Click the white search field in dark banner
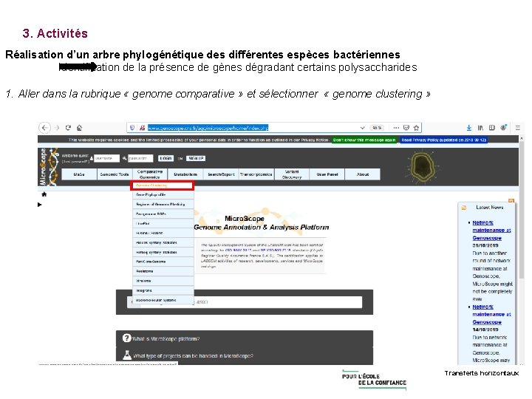Viewport: 532px width, 399px height. tap(245, 302)
